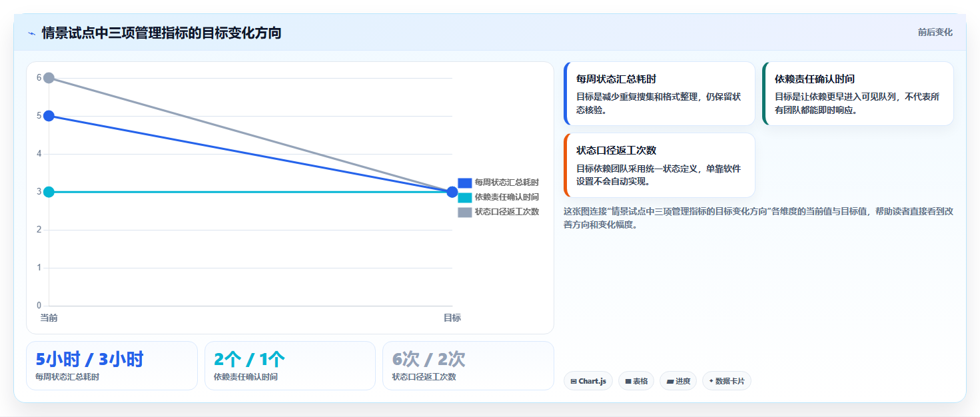This screenshot has height=417, width=980.
Task: Open the 每周状态汇总耗时 description card
Action: point(660,94)
